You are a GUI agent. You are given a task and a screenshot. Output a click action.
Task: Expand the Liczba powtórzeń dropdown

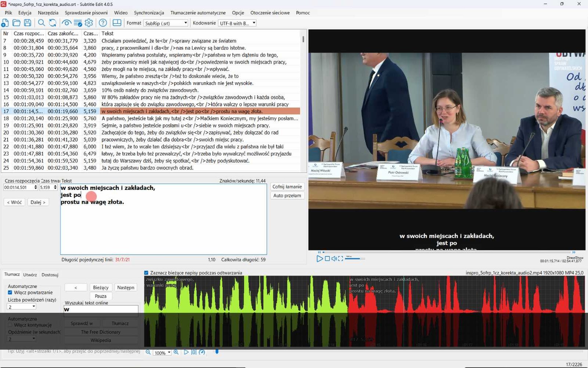pos(22,307)
